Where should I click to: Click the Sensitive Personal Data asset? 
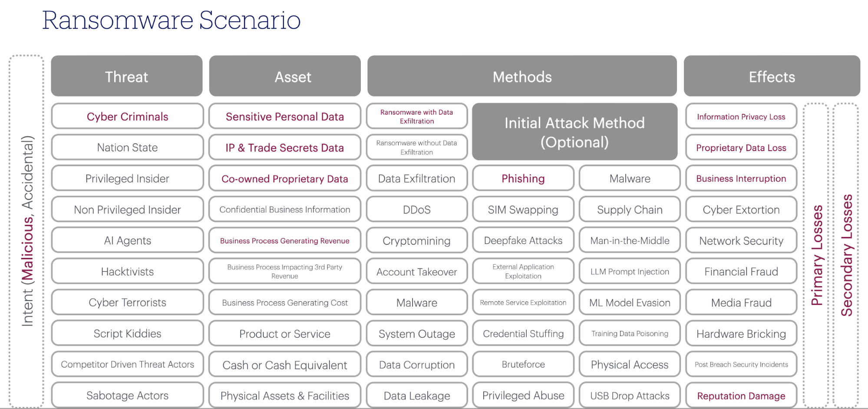pyautogui.click(x=284, y=116)
